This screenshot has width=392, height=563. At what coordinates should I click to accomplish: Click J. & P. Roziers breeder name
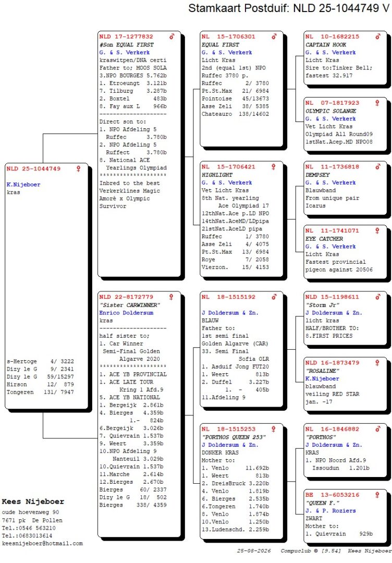[330, 510]
